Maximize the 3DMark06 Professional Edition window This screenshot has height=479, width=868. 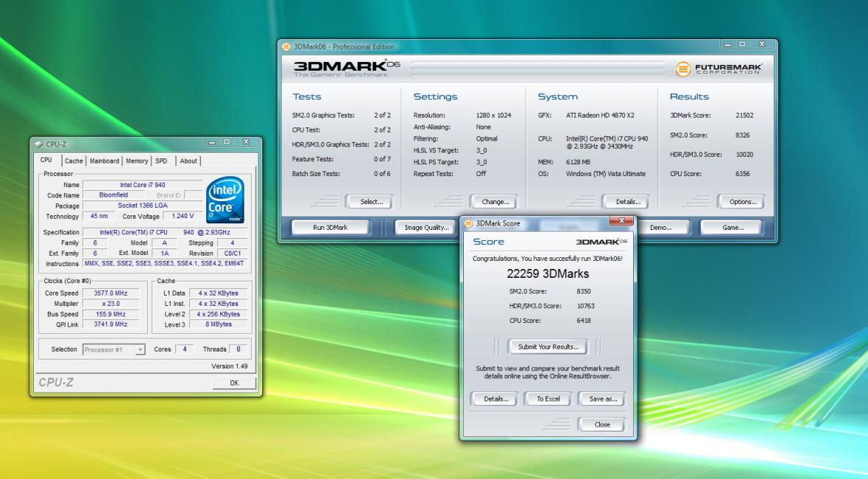tap(743, 44)
